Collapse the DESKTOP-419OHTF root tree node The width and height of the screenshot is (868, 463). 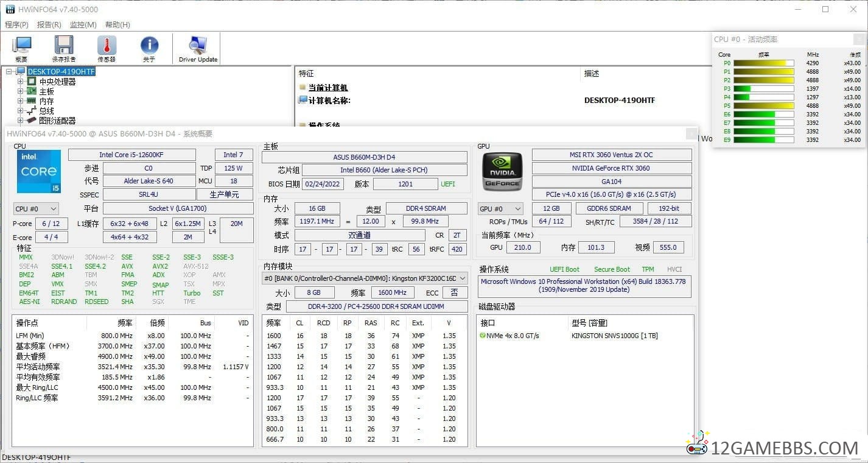click(x=10, y=71)
